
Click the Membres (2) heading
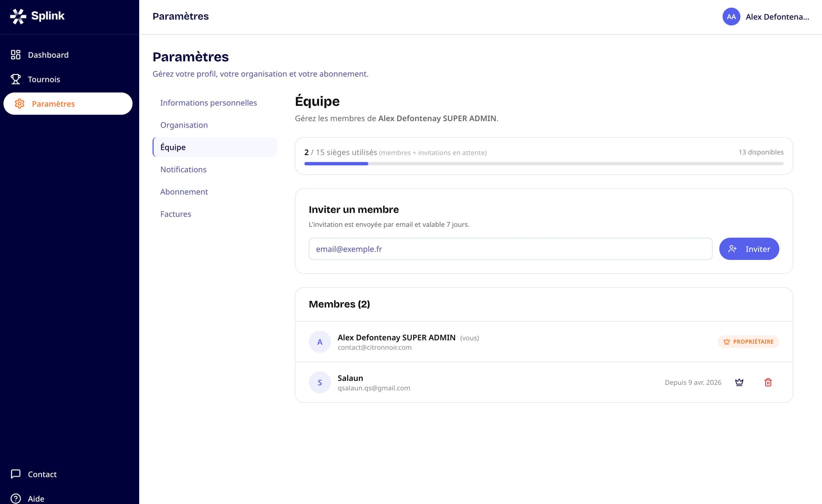[x=339, y=304]
